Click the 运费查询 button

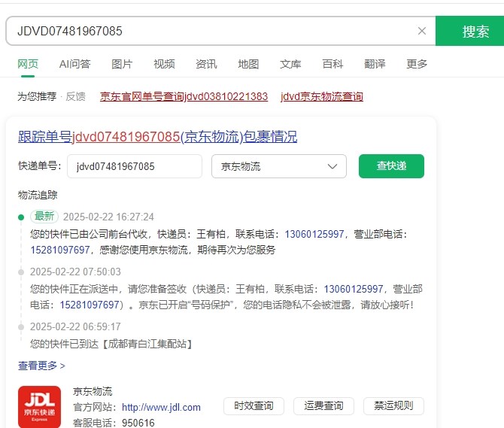pyautogui.click(x=323, y=406)
